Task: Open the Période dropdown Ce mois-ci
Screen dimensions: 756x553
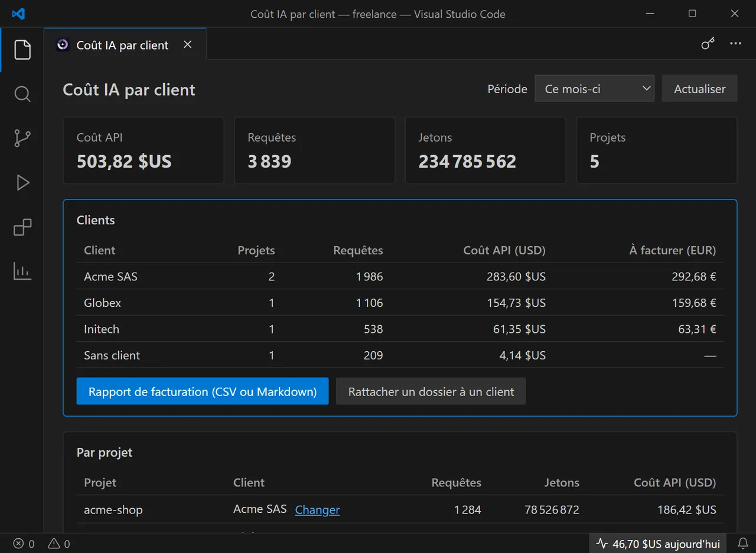Action: 594,89
